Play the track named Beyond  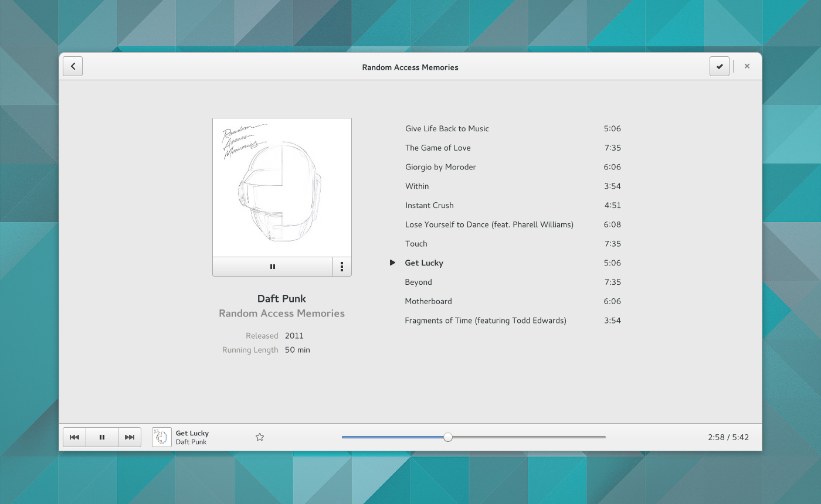coord(418,282)
